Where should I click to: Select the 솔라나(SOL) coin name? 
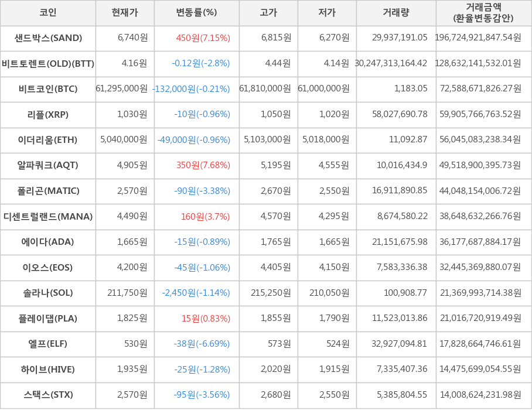(x=48, y=293)
